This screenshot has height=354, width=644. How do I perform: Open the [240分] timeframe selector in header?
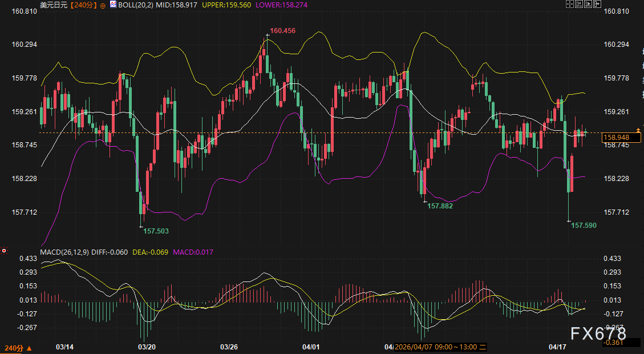pyautogui.click(x=83, y=5)
